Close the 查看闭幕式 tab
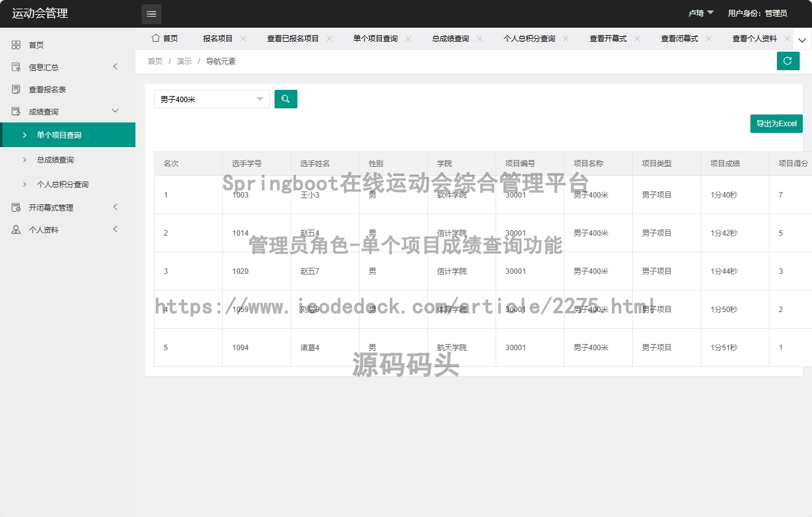The width and height of the screenshot is (812, 517). (x=709, y=38)
